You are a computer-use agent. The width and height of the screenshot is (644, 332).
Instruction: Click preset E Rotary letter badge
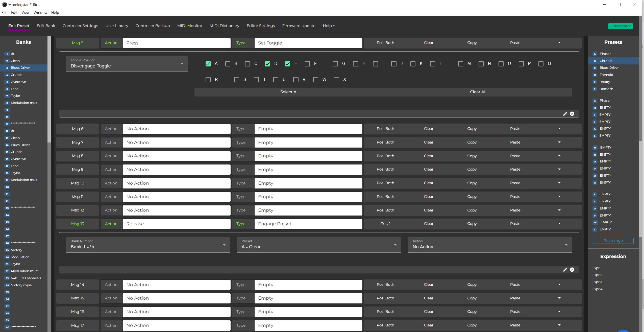595,82
